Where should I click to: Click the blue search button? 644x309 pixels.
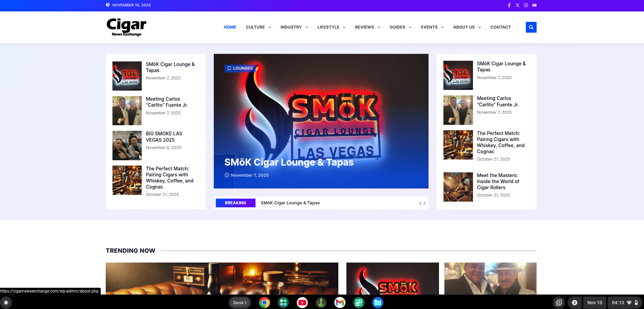(531, 27)
